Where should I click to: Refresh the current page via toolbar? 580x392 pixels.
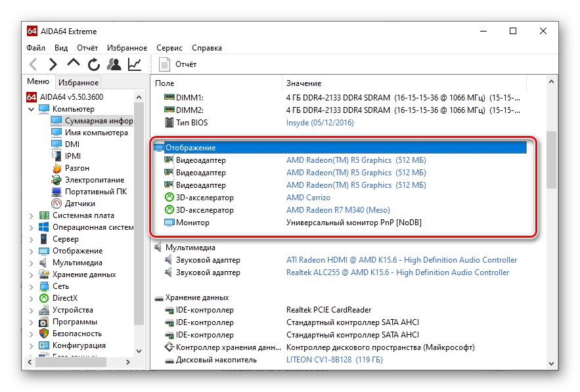point(93,64)
